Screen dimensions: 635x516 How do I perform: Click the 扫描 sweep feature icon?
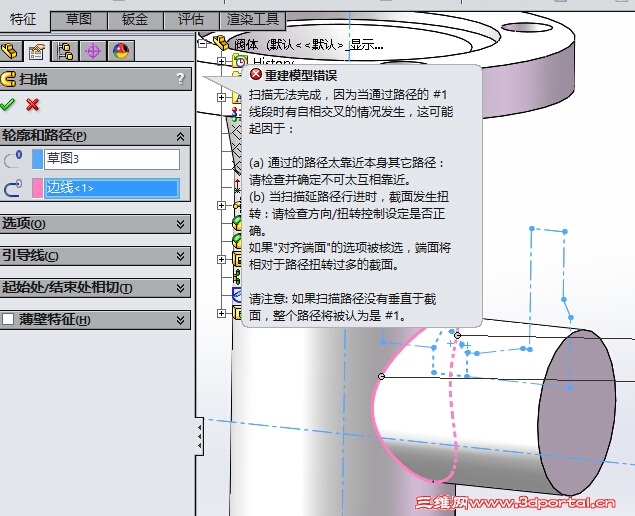pos(8,79)
